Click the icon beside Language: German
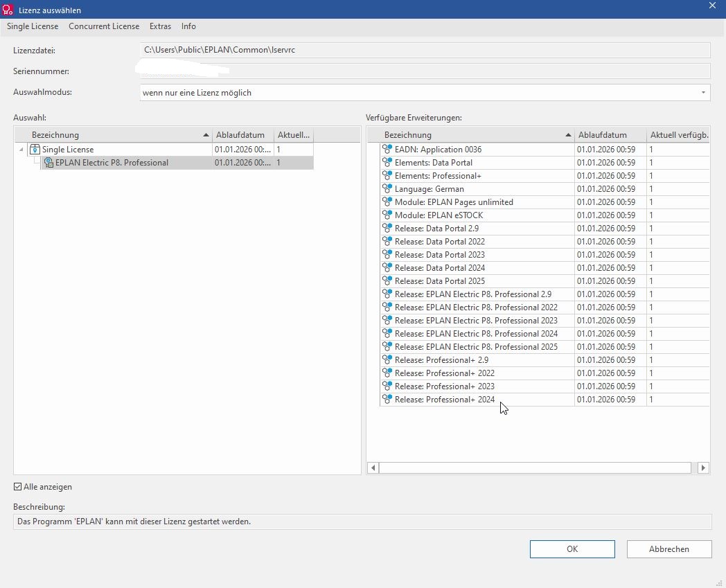The image size is (726, 588). click(387, 189)
